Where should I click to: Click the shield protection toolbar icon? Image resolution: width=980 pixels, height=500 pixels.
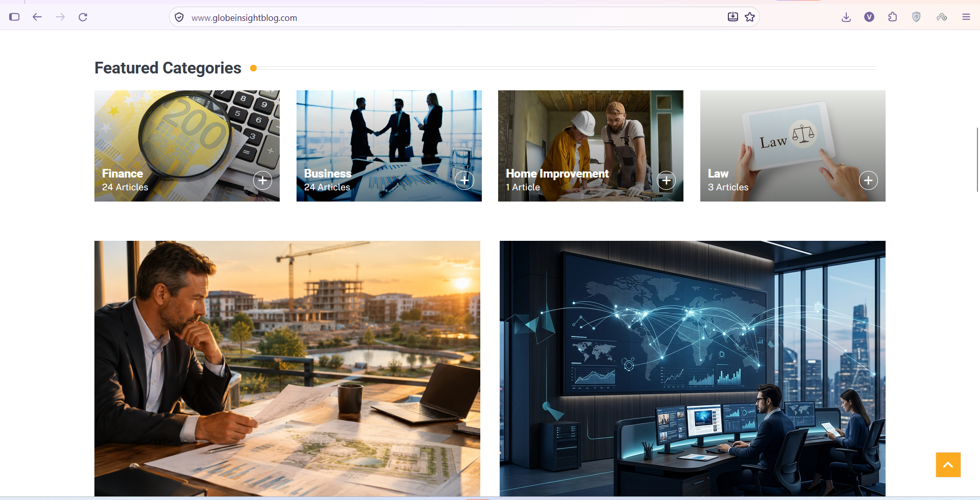(x=916, y=17)
